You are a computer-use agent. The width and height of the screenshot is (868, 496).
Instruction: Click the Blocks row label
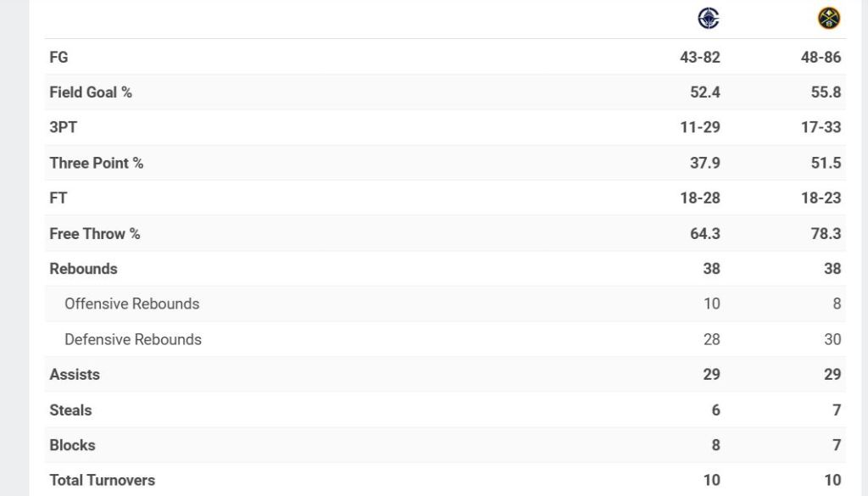[72, 445]
